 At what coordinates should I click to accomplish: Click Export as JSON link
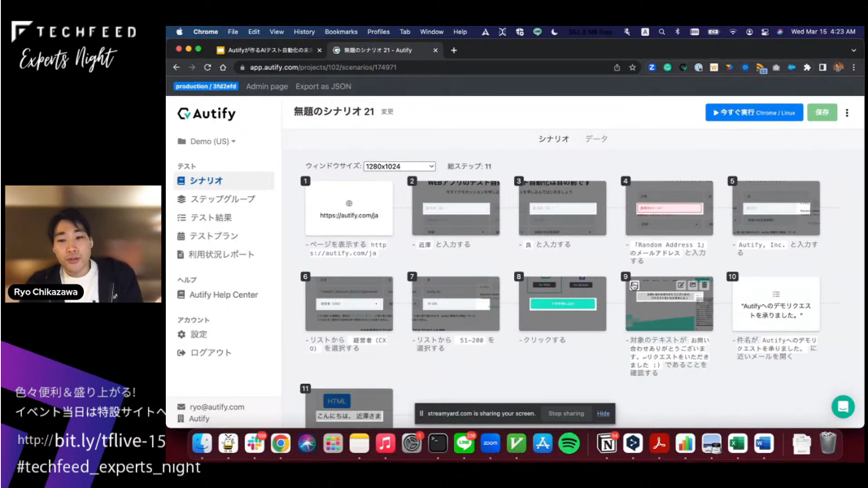tap(323, 86)
